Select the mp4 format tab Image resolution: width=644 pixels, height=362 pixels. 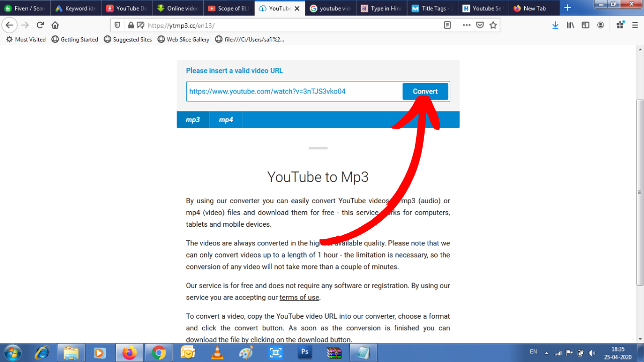point(226,120)
